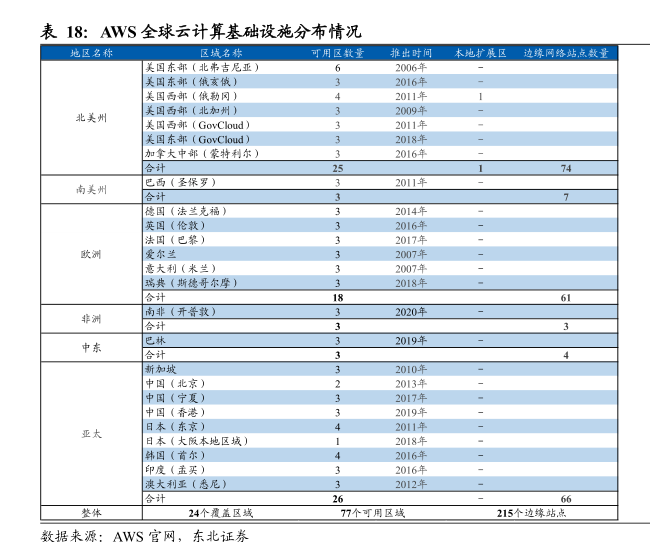Click the '边缘网络站点数量' column header
The height and width of the screenshot is (542, 650).
[x=566, y=52]
